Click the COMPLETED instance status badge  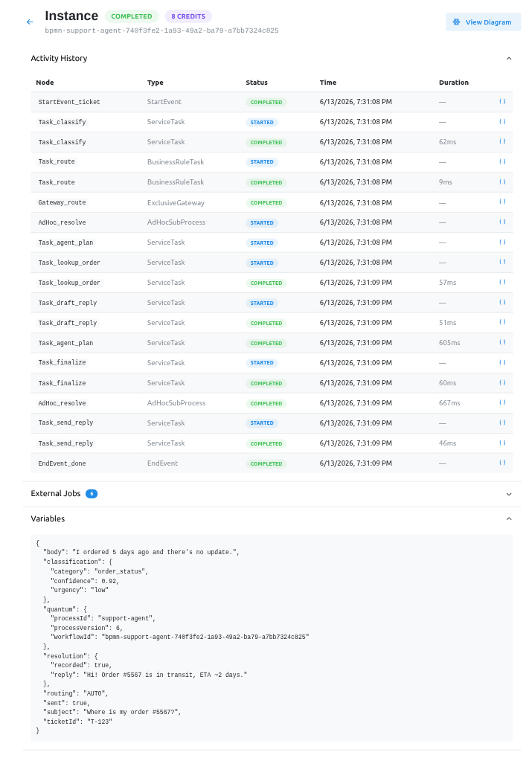(132, 16)
